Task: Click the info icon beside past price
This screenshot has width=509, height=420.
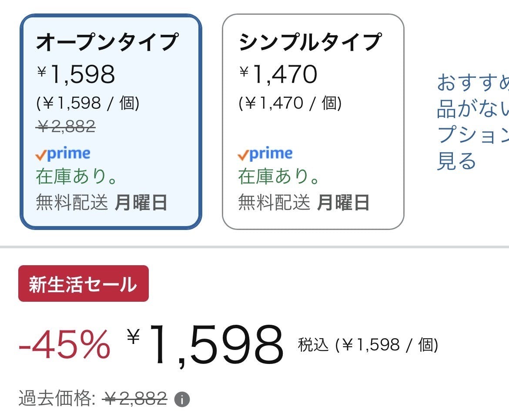Action: (182, 399)
